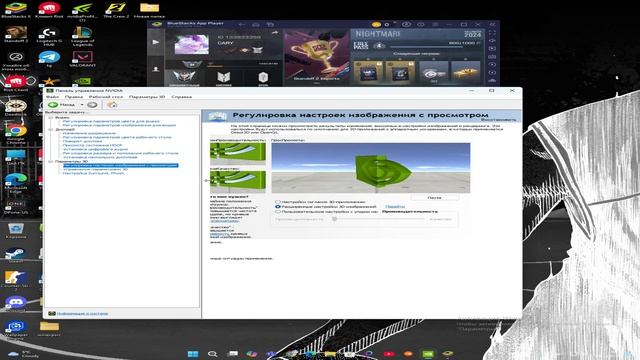Viewport: 640px width, 360px height.
Task: Select the multiple displays setup tree item
Action: pos(100,157)
